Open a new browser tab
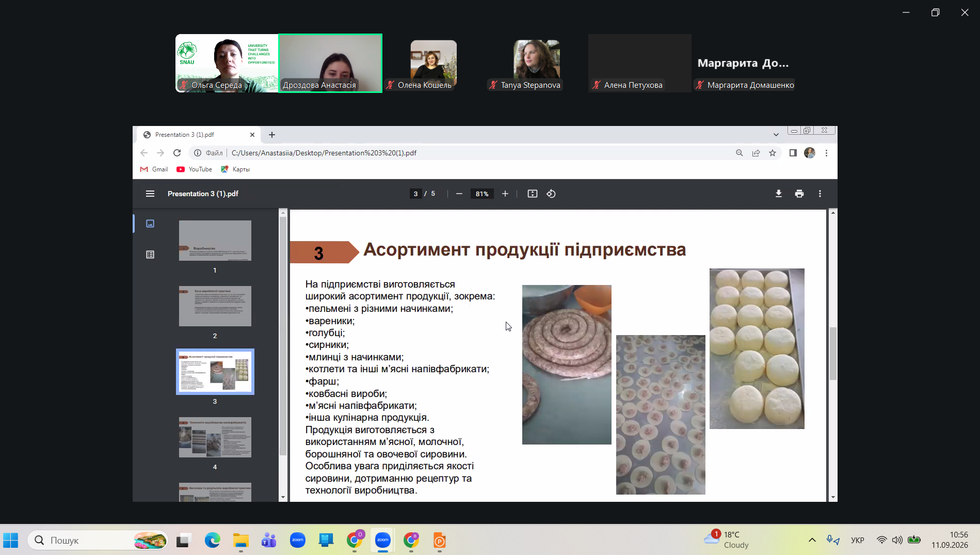 pyautogui.click(x=272, y=135)
